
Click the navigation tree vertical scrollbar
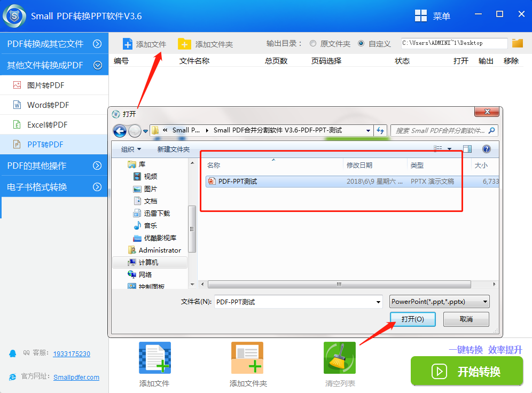coord(192,229)
